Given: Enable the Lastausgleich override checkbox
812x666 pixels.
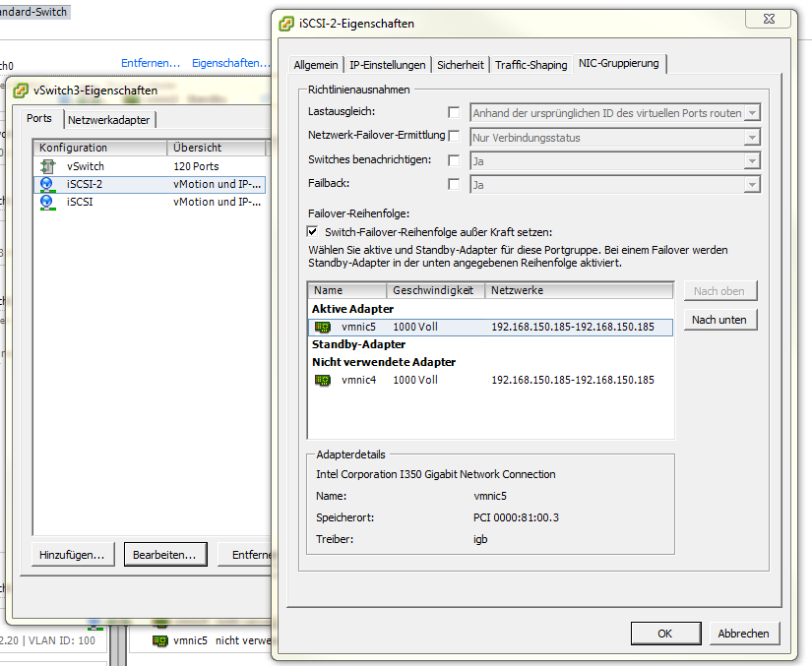Looking at the screenshot, I should click(454, 113).
